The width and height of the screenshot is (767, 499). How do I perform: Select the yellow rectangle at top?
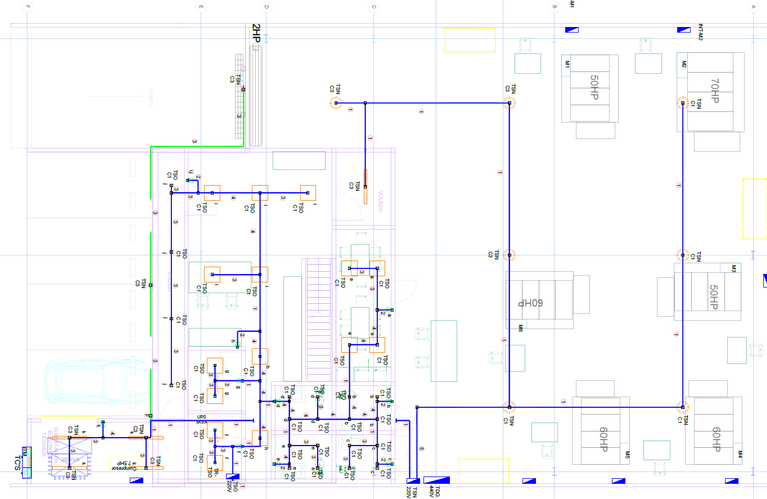tap(470, 40)
